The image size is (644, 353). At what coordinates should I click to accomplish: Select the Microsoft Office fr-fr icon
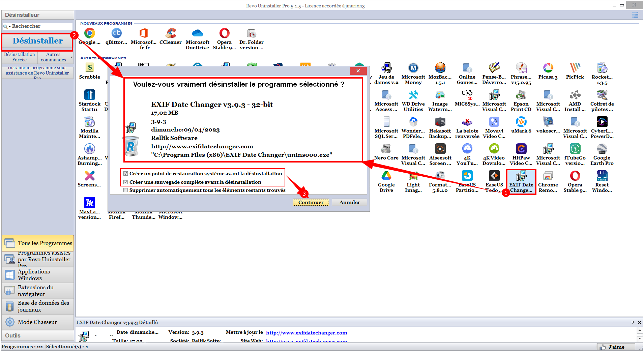pyautogui.click(x=143, y=33)
